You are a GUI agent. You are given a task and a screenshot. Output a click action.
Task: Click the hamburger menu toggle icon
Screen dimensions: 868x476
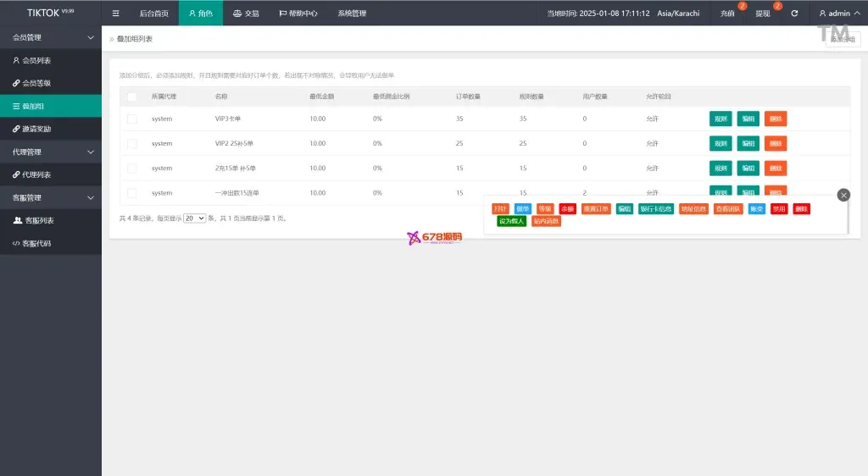pyautogui.click(x=116, y=14)
